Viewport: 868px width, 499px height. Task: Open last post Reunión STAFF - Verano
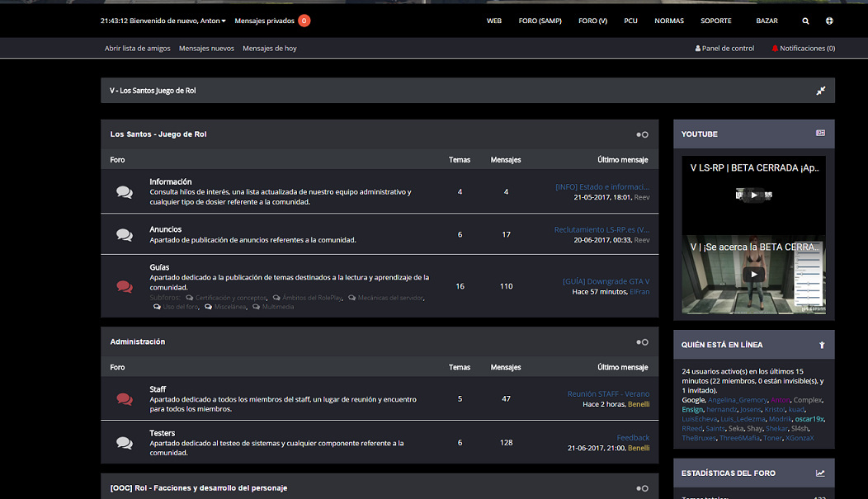click(x=608, y=394)
